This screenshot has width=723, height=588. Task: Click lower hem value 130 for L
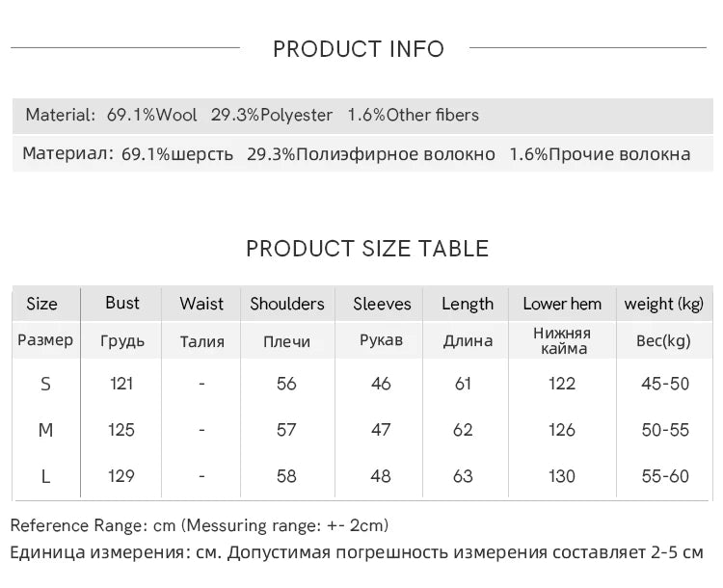(x=562, y=476)
